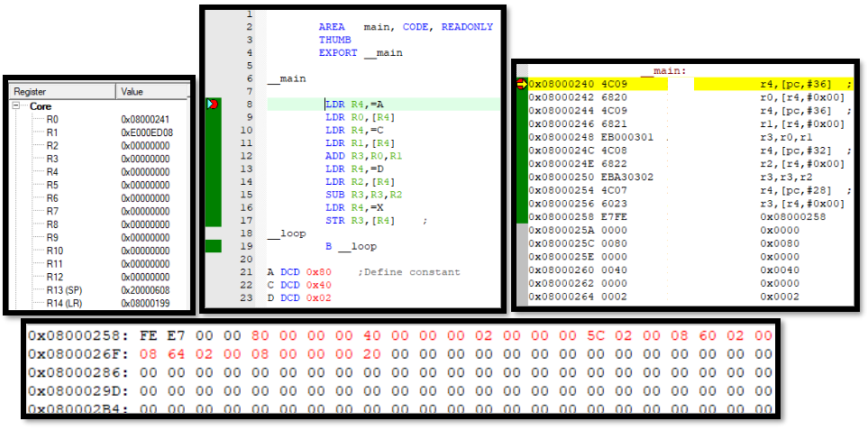868x430 pixels.
Task: Select disassembly row 0x08000240 4C09
Action: [690, 84]
